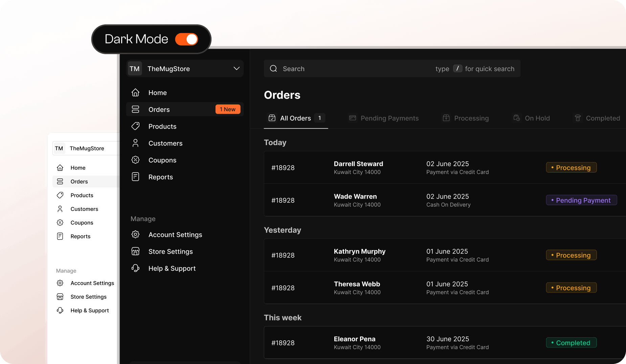Click the Processing tab icon

[446, 118]
